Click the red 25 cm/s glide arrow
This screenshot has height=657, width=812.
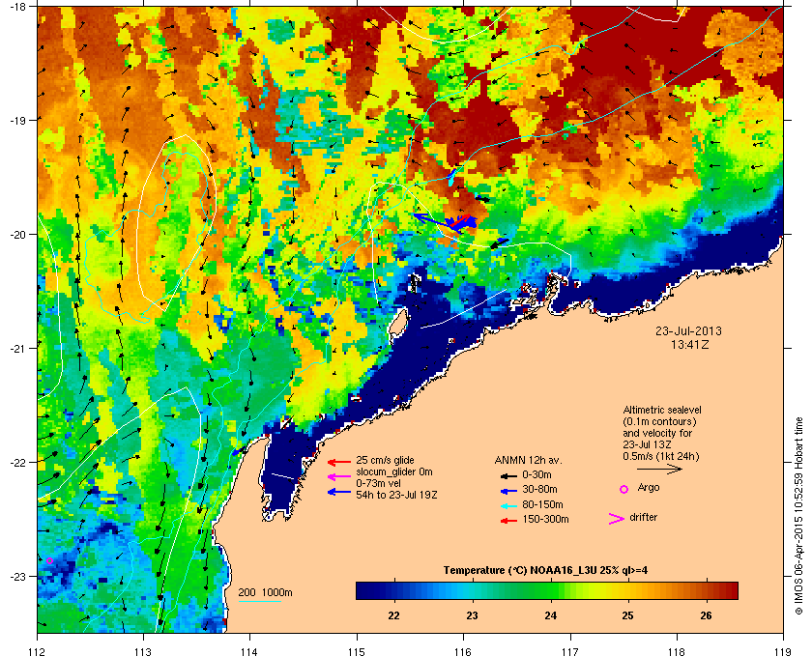pyautogui.click(x=339, y=462)
